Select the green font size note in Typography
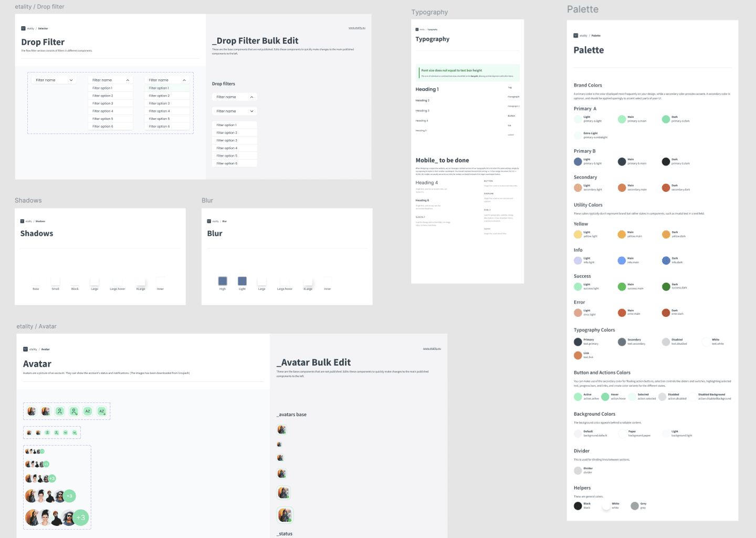 pyautogui.click(x=467, y=73)
